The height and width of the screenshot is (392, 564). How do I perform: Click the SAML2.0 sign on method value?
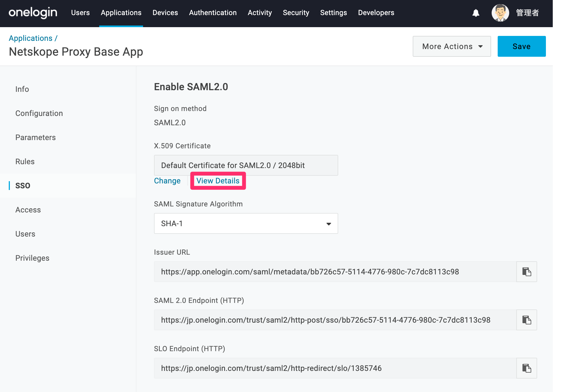tap(170, 123)
